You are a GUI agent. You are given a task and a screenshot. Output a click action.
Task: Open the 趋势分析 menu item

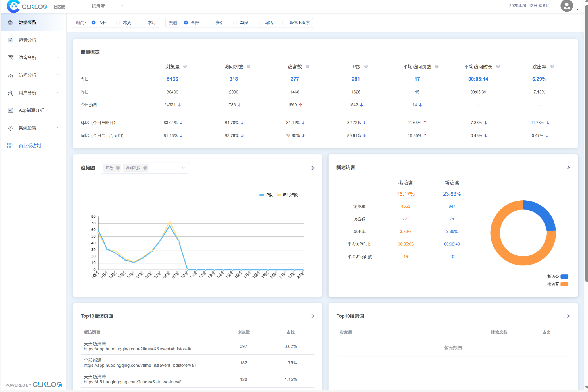pyautogui.click(x=28, y=40)
